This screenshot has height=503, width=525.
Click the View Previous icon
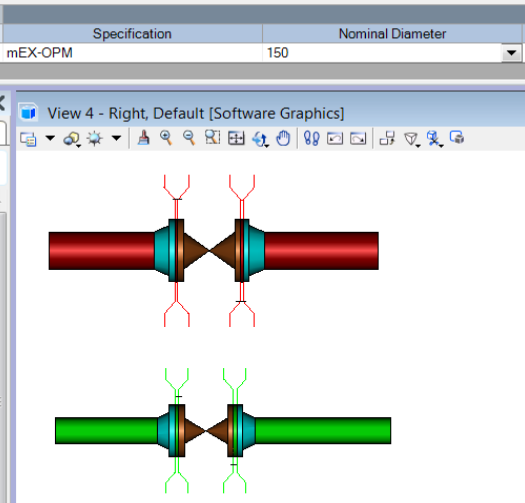335,138
